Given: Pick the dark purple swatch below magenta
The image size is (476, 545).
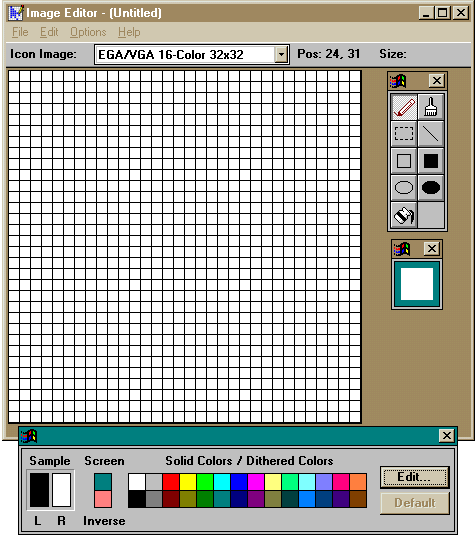Looking at the screenshot, I should click(x=256, y=499).
